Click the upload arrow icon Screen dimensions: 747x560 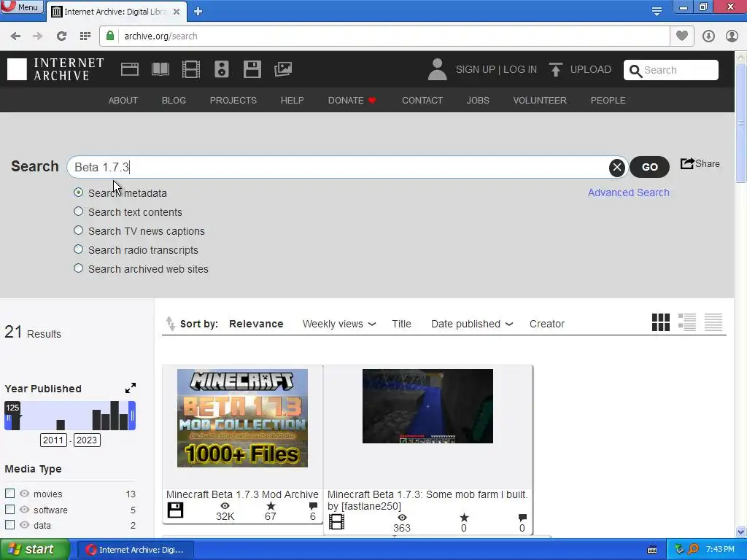tap(555, 69)
